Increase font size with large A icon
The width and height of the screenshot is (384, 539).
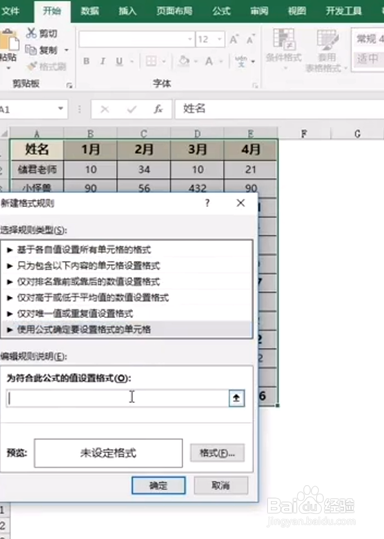[234, 40]
